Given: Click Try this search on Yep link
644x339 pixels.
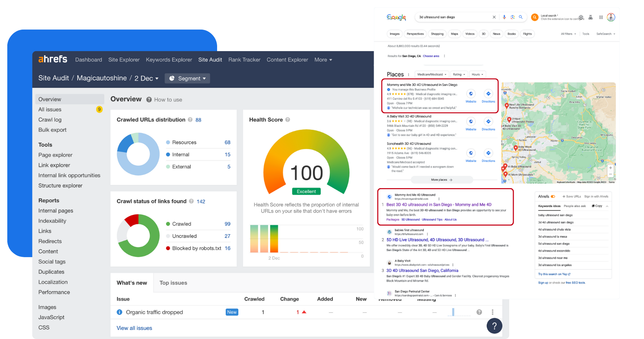Looking at the screenshot, I should [x=554, y=274].
